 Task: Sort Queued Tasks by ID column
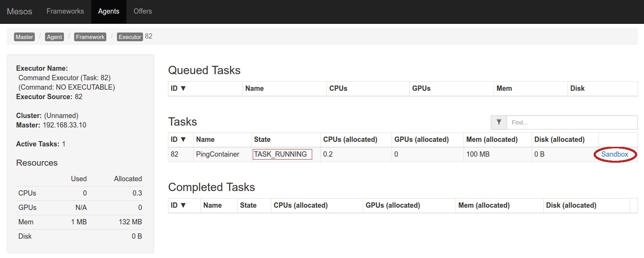pyautogui.click(x=178, y=89)
